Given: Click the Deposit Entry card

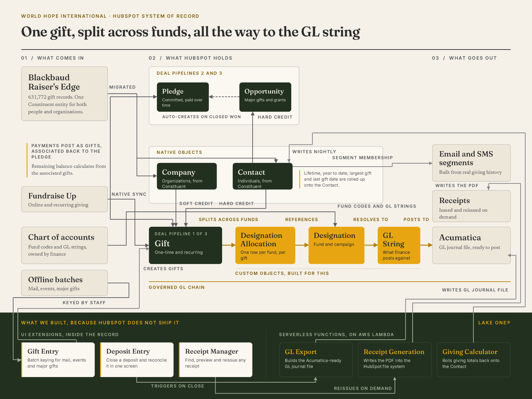Looking at the screenshot, I should pos(137,360).
